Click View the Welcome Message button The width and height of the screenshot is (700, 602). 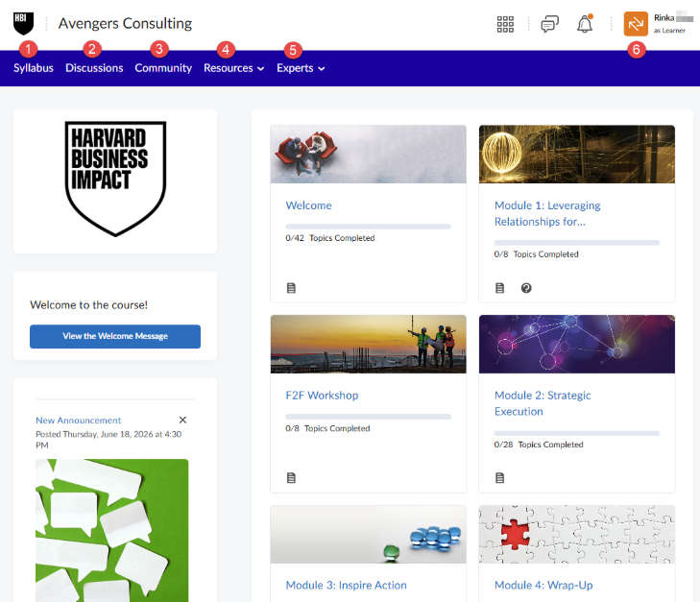pos(115,336)
